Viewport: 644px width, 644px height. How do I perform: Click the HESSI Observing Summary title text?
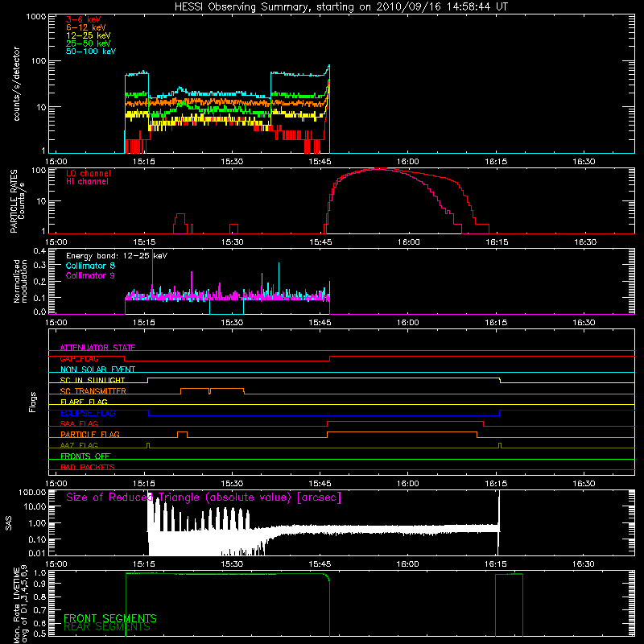(341, 6)
